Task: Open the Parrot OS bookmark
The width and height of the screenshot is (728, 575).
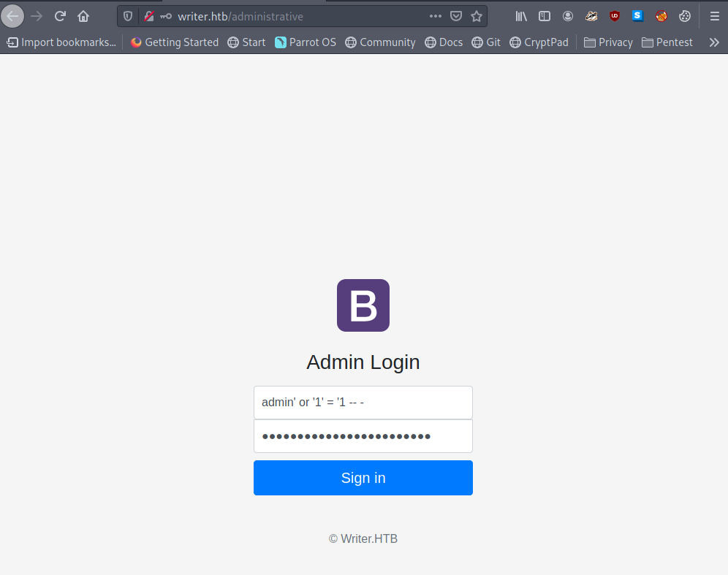Action: [x=306, y=42]
